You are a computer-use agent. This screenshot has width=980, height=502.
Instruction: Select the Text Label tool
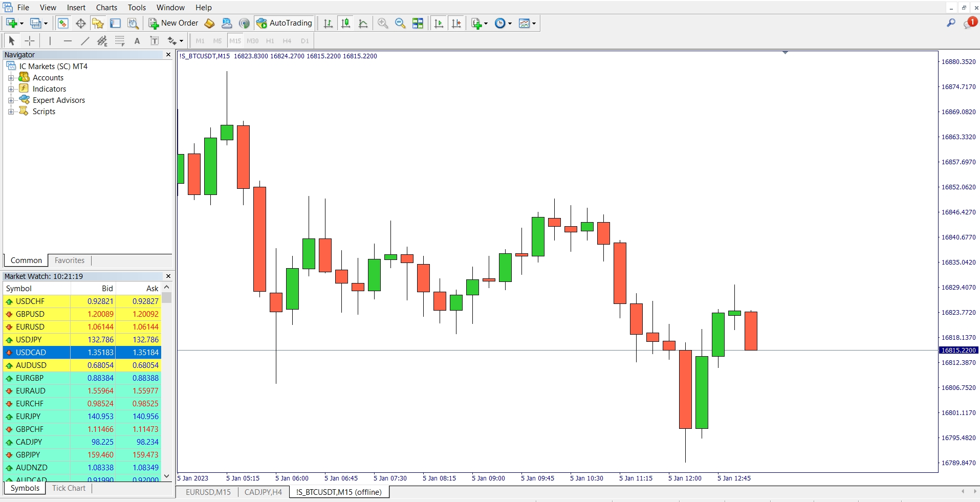(x=155, y=41)
